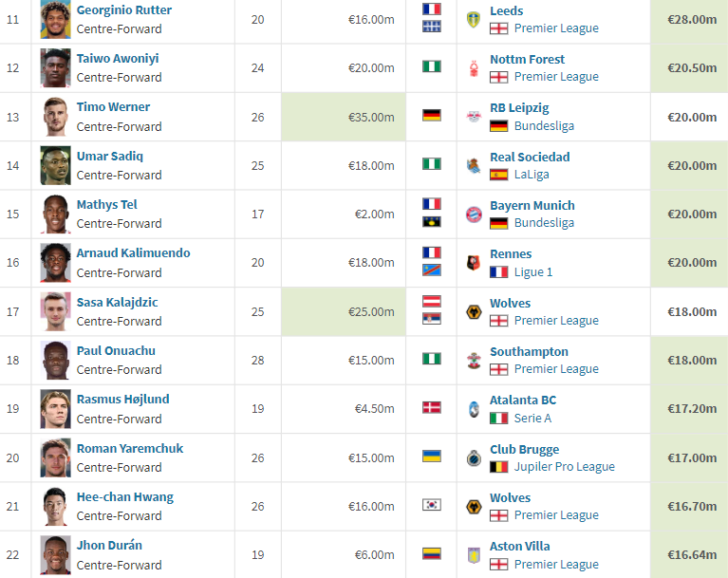
Task: Click the Rennes club crest icon
Action: click(x=474, y=263)
